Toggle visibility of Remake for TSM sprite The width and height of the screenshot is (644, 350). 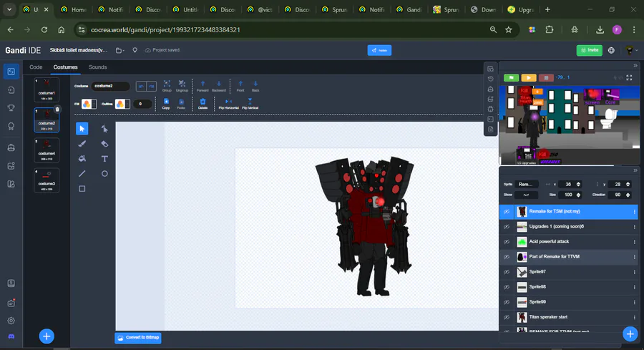[507, 212]
